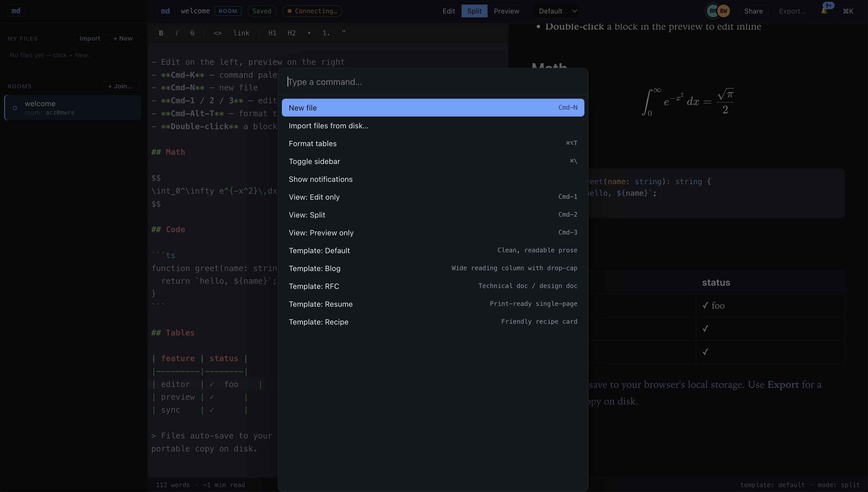This screenshot has height=492, width=868.
Task: Click + Join… to join a room
Action: pyautogui.click(x=120, y=86)
